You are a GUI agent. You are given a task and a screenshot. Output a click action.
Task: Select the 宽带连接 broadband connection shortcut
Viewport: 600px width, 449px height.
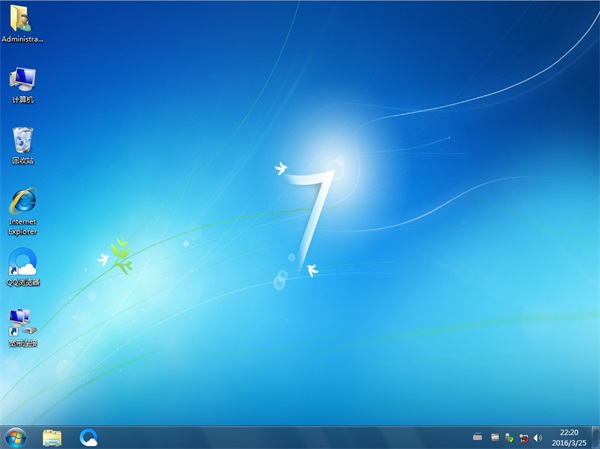tap(22, 323)
